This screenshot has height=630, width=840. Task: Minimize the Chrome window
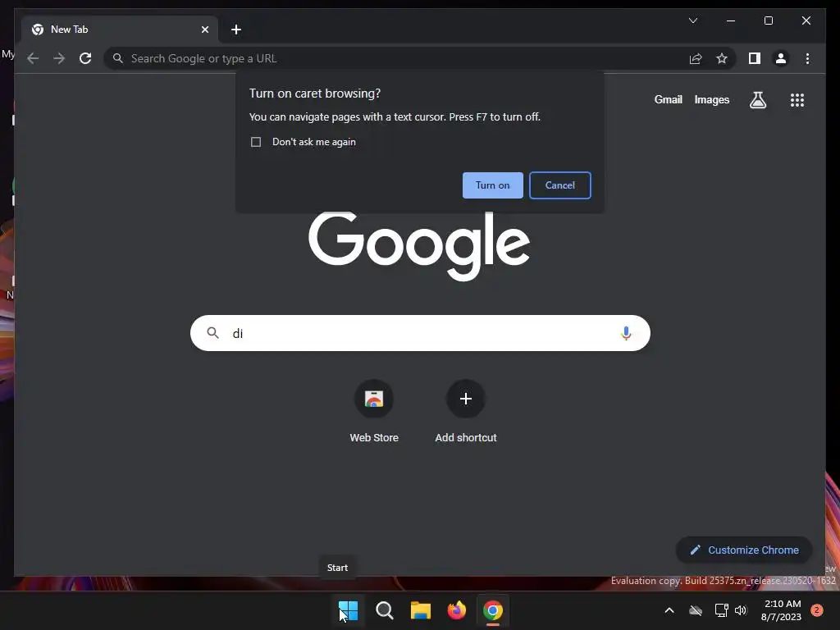[731, 21]
